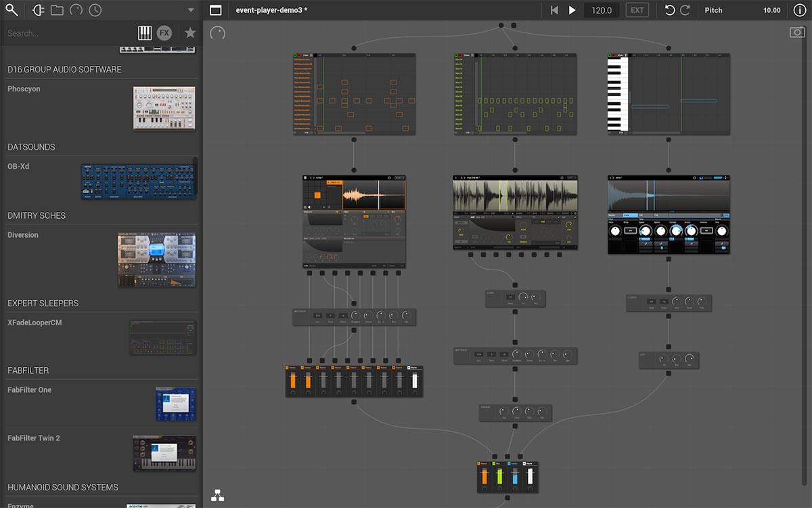Expand the browser panel dropdown arrow
This screenshot has width=812, height=508.
[x=191, y=10]
